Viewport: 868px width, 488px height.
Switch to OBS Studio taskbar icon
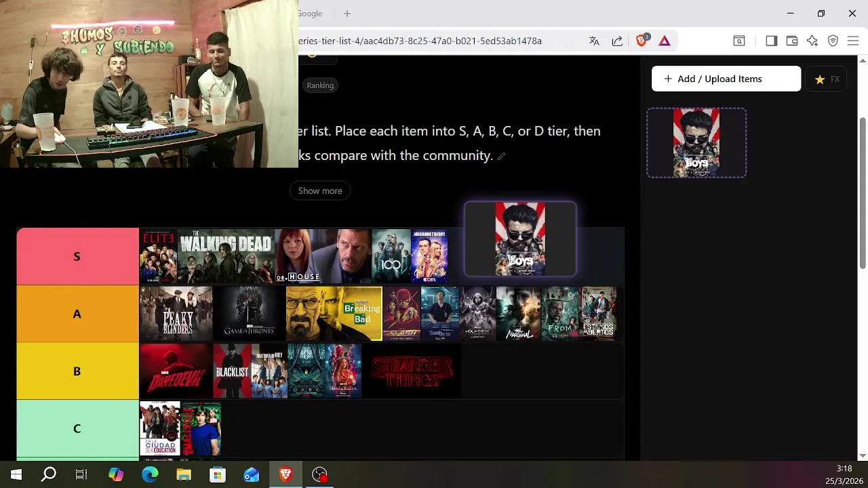pyautogui.click(x=319, y=474)
